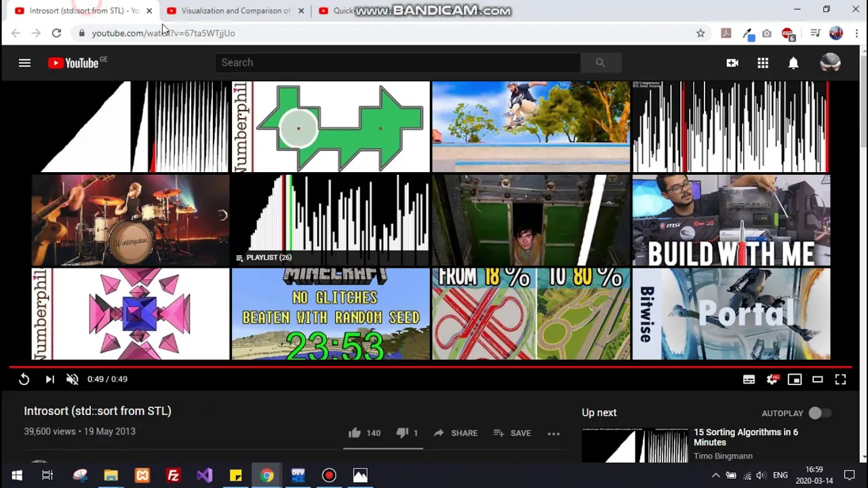The width and height of the screenshot is (868, 488).
Task: Open 15 Sorting Algorithms in 6 Minutes link
Action: 746,437
